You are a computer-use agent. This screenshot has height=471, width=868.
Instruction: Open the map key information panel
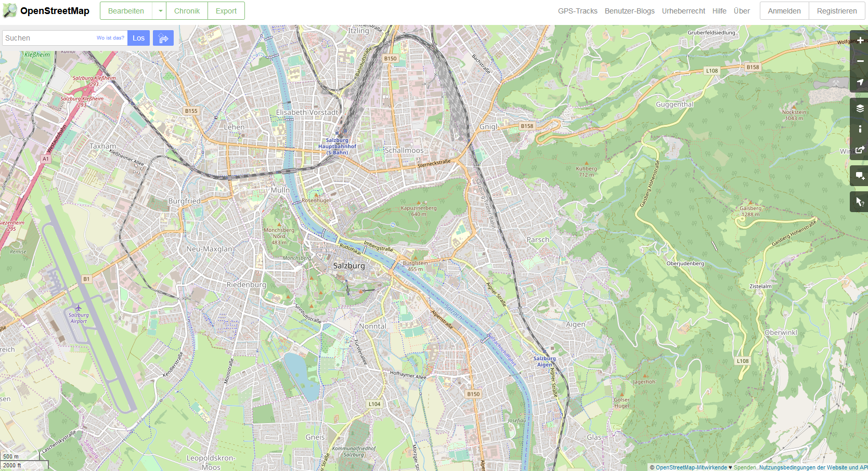pos(860,129)
